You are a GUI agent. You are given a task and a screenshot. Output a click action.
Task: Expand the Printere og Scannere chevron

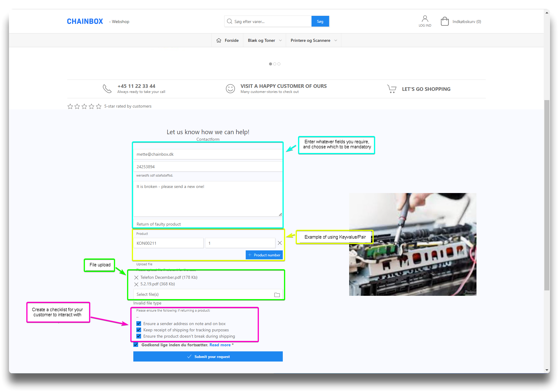point(336,40)
